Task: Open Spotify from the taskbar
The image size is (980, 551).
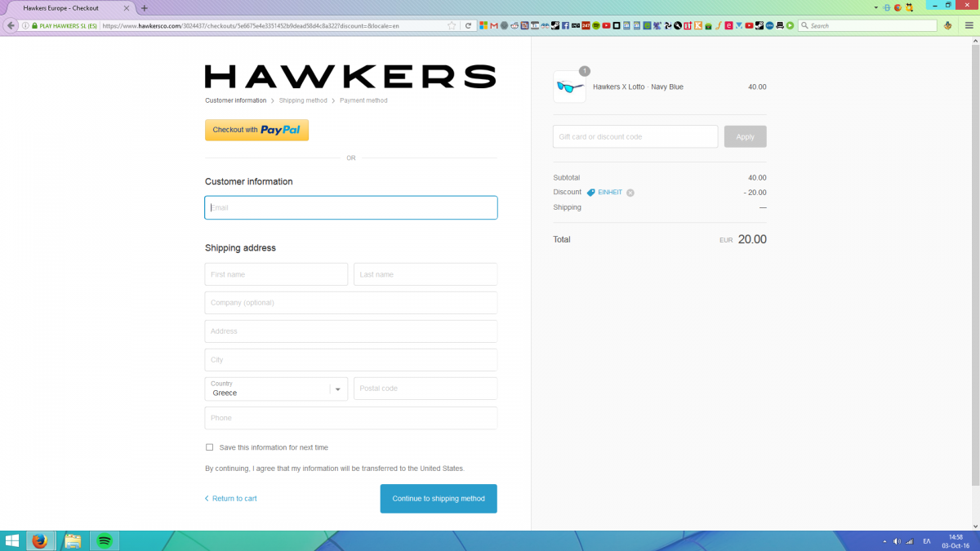Action: pyautogui.click(x=104, y=540)
